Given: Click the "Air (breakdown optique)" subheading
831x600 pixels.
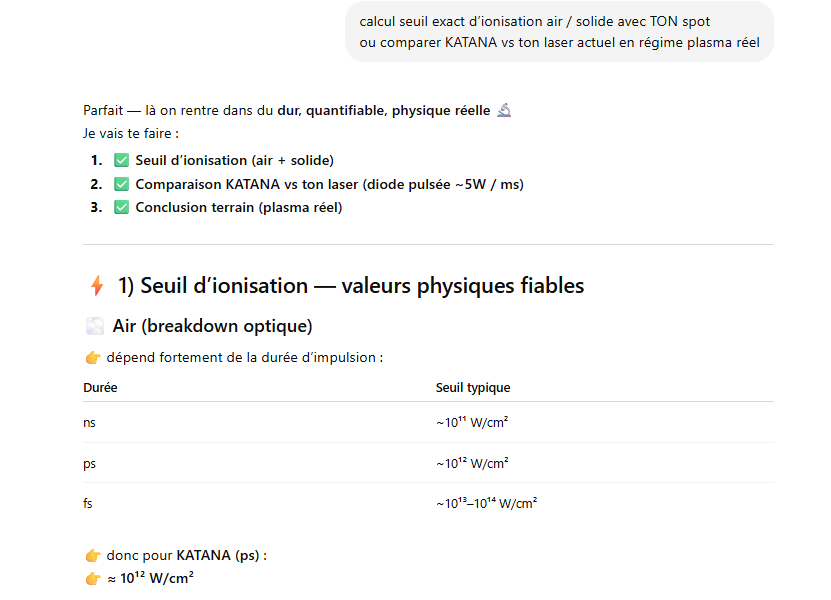Looking at the screenshot, I should (212, 326).
